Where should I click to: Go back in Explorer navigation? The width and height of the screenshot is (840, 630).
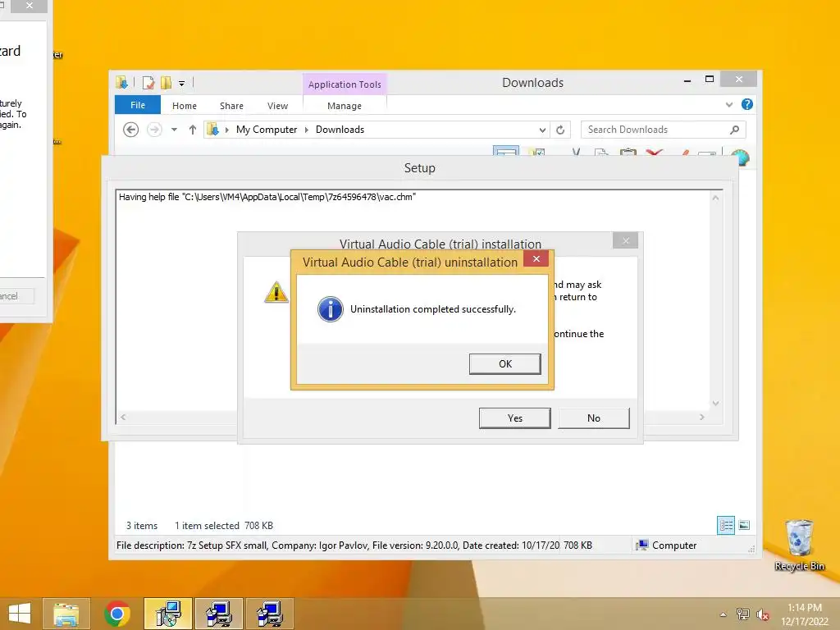[130, 130]
